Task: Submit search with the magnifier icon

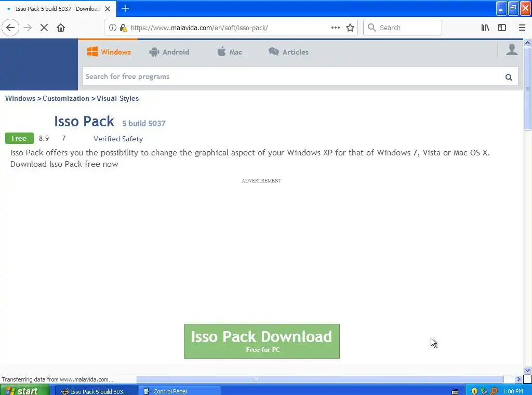Action: (x=509, y=77)
